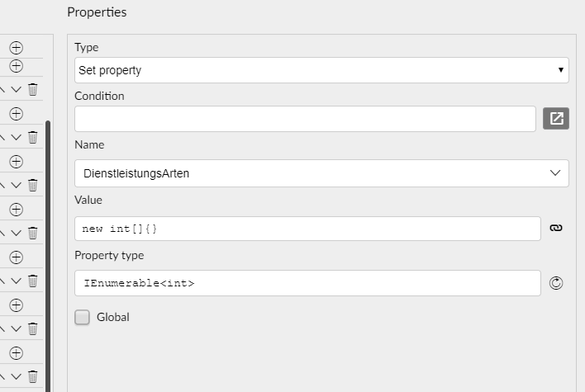Click the link icon beside Value field
This screenshot has height=392, width=585.
pyautogui.click(x=556, y=228)
